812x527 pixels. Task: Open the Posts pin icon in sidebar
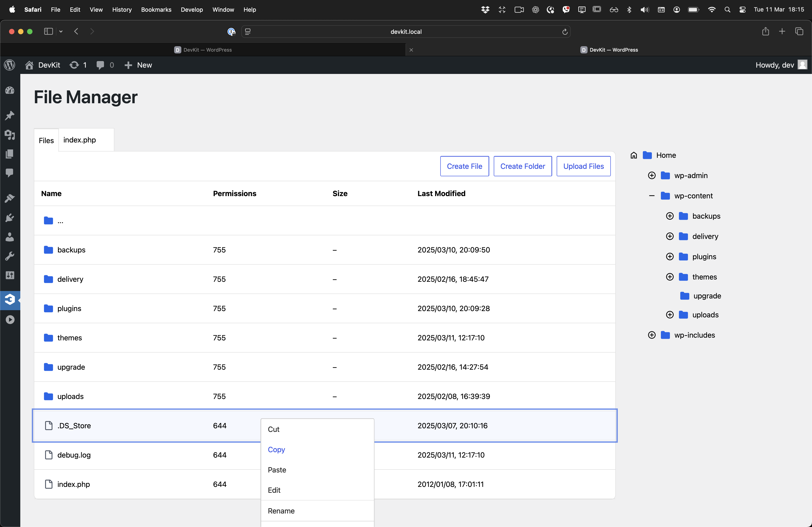pos(10,116)
